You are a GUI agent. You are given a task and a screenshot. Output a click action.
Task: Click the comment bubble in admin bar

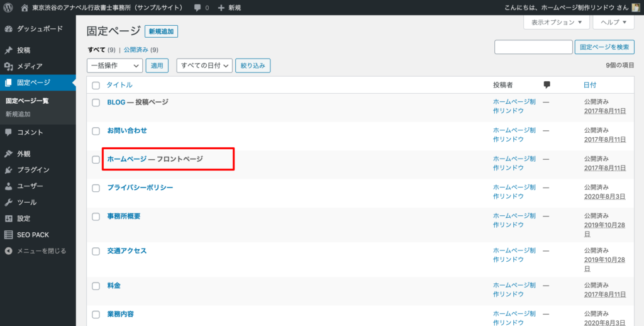tap(197, 8)
